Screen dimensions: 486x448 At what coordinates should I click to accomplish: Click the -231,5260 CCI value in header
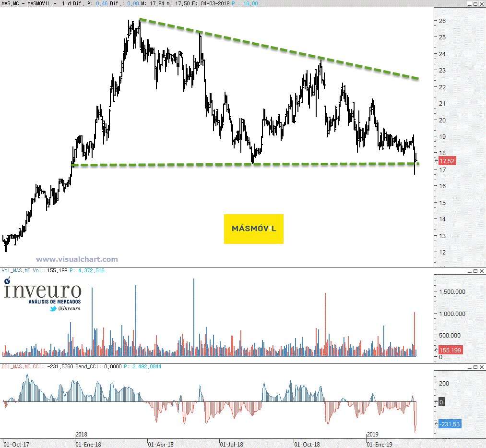60,366
